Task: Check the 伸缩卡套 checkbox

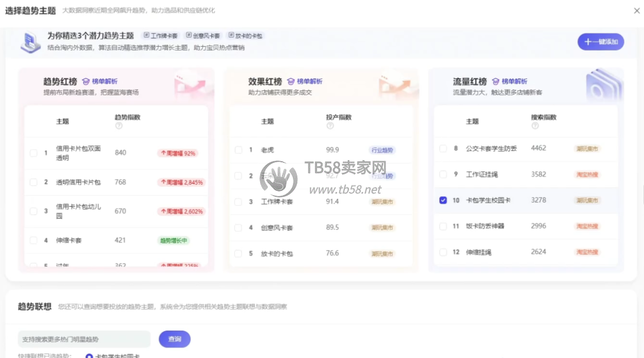Action: point(33,241)
